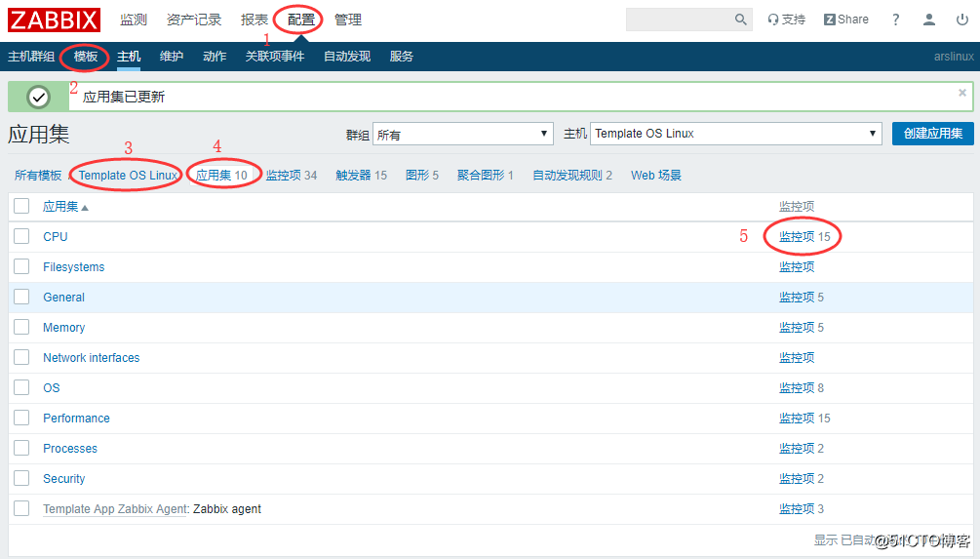Go to 维护 submenu
This screenshot has width=980, height=559.
pos(172,57)
